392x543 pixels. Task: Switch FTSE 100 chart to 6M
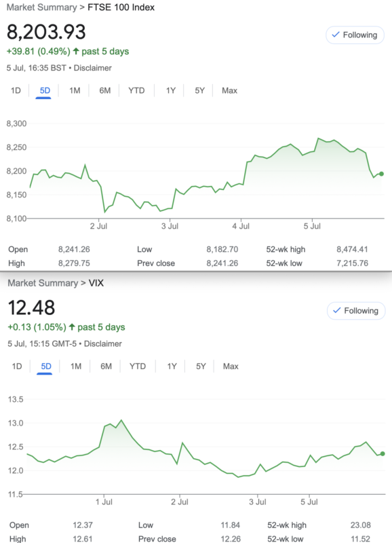[x=105, y=91]
